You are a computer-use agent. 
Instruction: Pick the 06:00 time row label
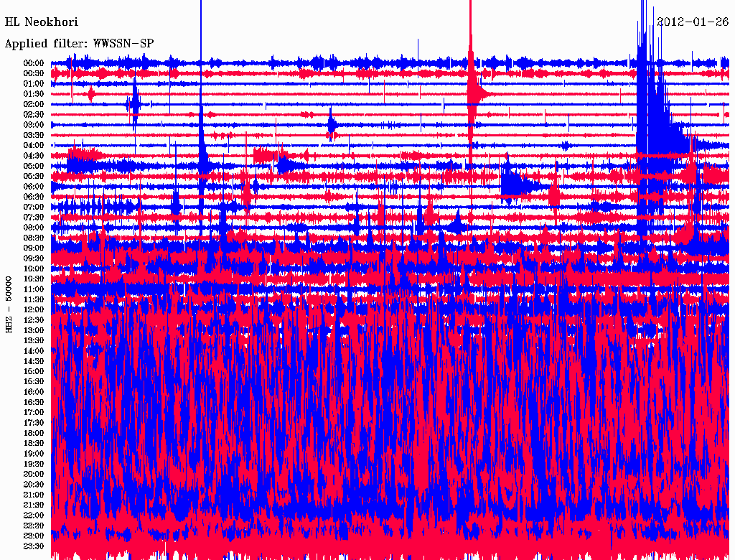[34, 187]
